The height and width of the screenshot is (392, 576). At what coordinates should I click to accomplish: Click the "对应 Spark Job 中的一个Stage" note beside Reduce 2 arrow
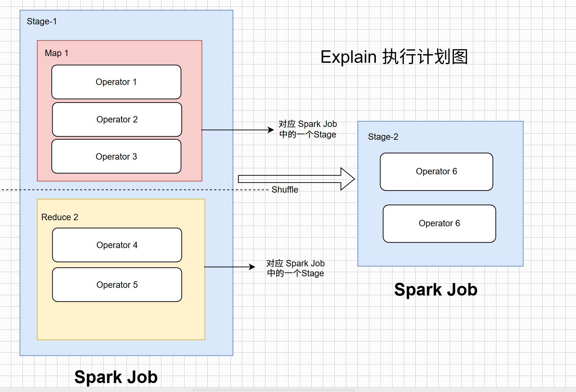point(296,268)
